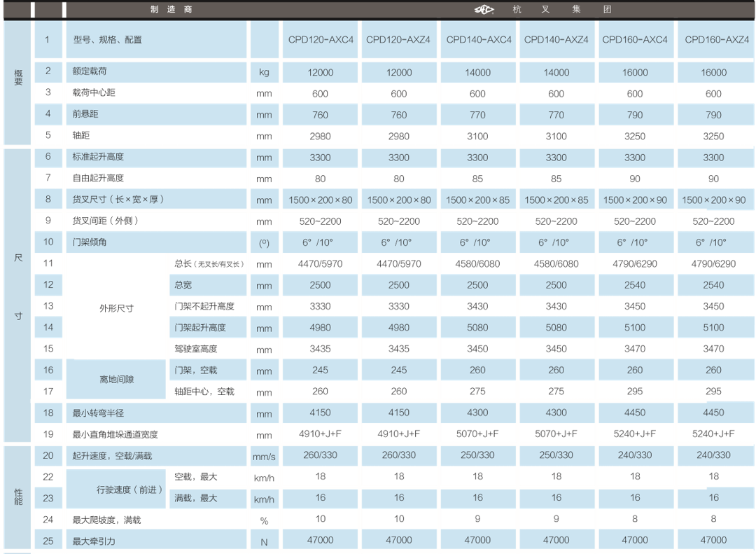Image resolution: width=756 pixels, height=554 pixels.
Task: Click the 制造商 header label
Action: pos(170,10)
